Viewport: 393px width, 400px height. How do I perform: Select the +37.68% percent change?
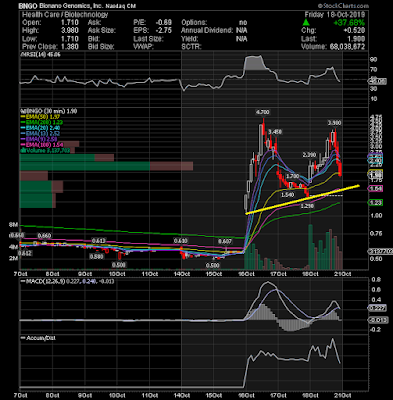click(x=349, y=23)
